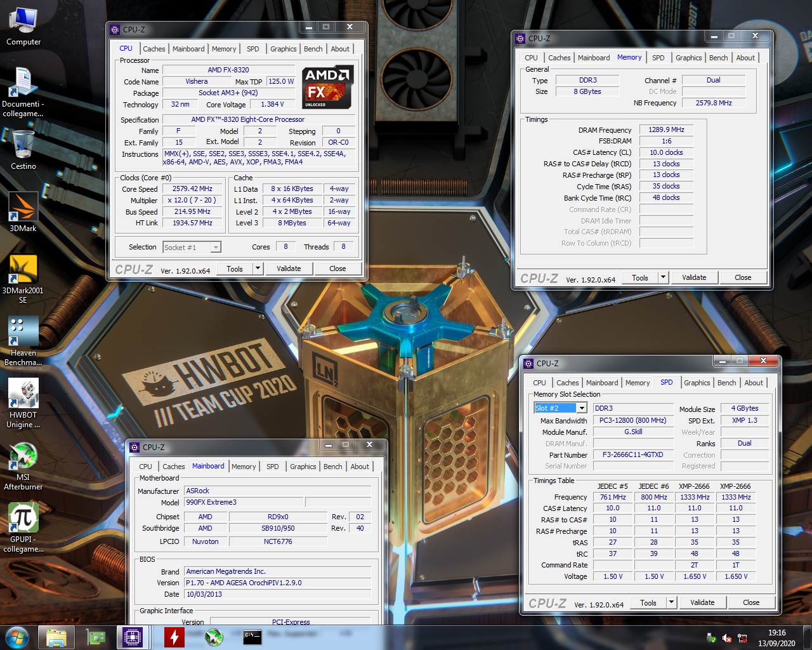Image resolution: width=812 pixels, height=650 pixels.
Task: Open Windows Explorer from the taskbar
Action: coord(56,637)
